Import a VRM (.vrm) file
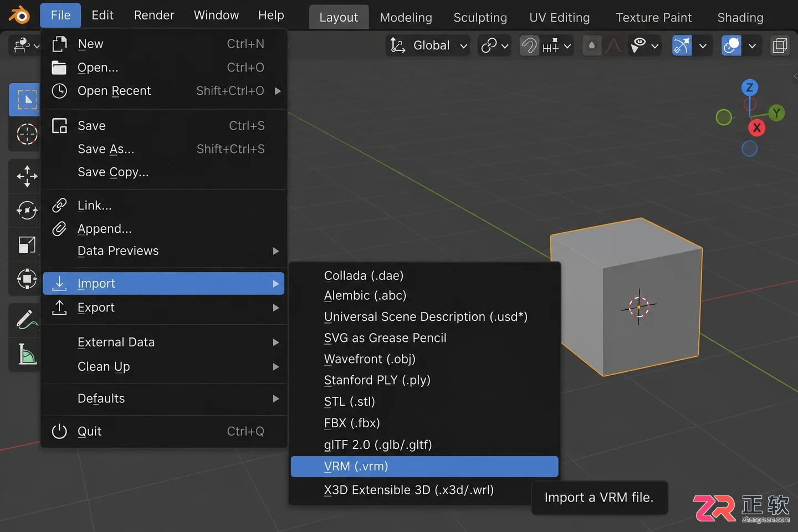The width and height of the screenshot is (798, 532). 424,467
